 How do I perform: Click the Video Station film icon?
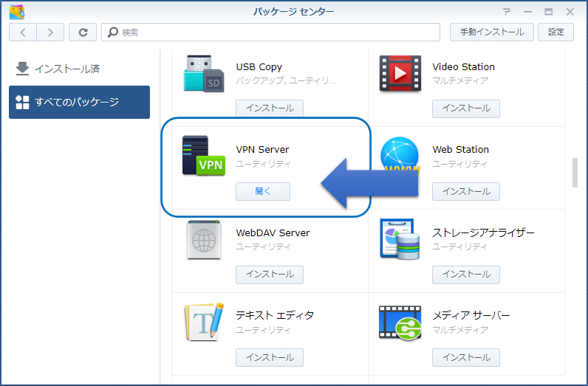pyautogui.click(x=400, y=74)
